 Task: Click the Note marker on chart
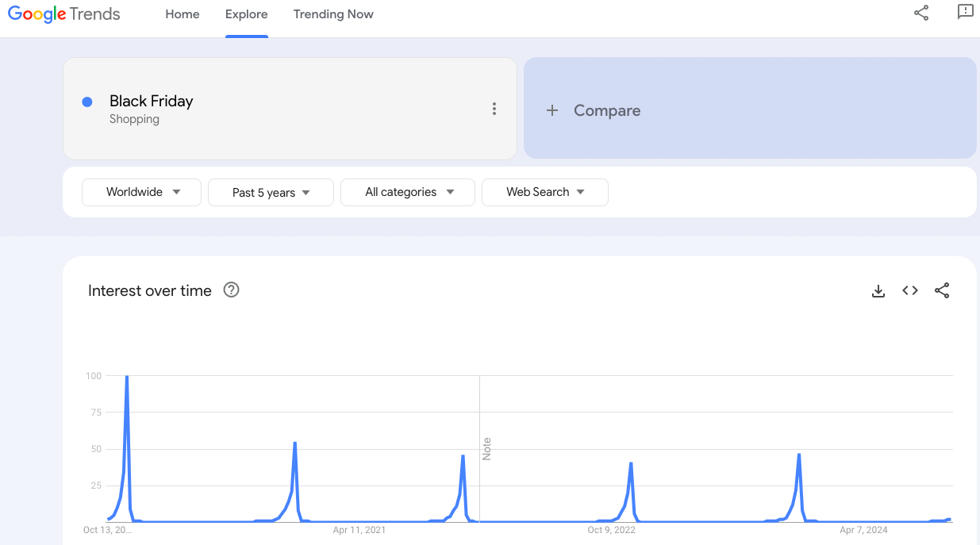[x=486, y=448]
